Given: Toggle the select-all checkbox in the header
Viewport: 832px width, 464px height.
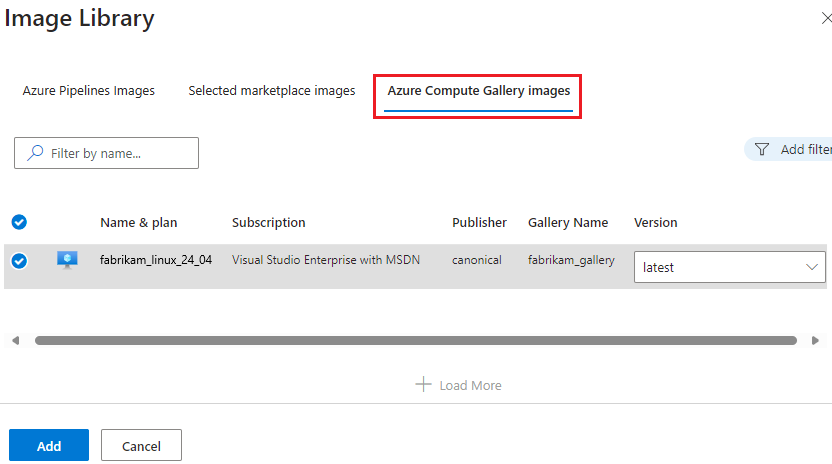Looking at the screenshot, I should pyautogui.click(x=19, y=222).
